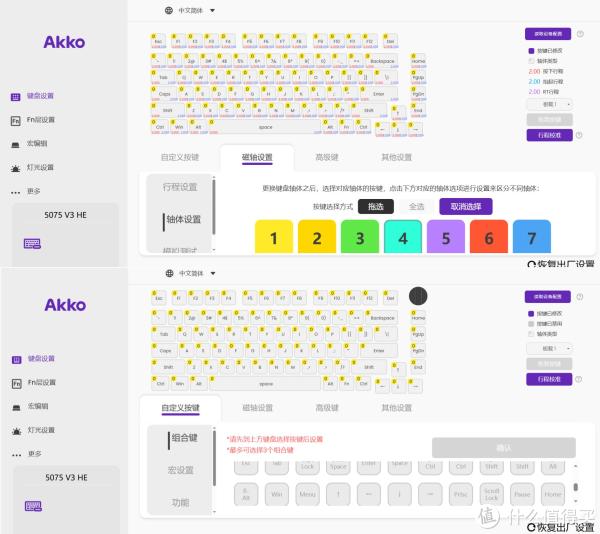Toggle the 按键已禁用 checkbox
The image size is (600, 534).
[531, 324]
